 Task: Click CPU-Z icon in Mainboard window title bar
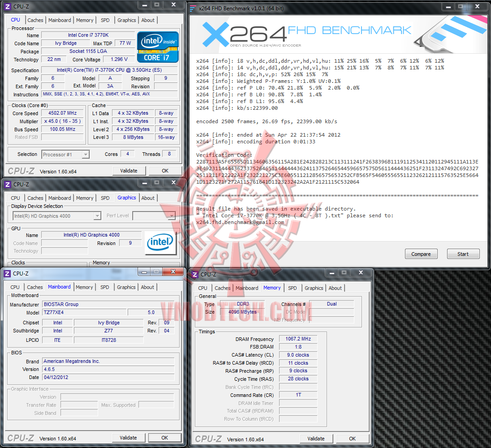(7, 274)
